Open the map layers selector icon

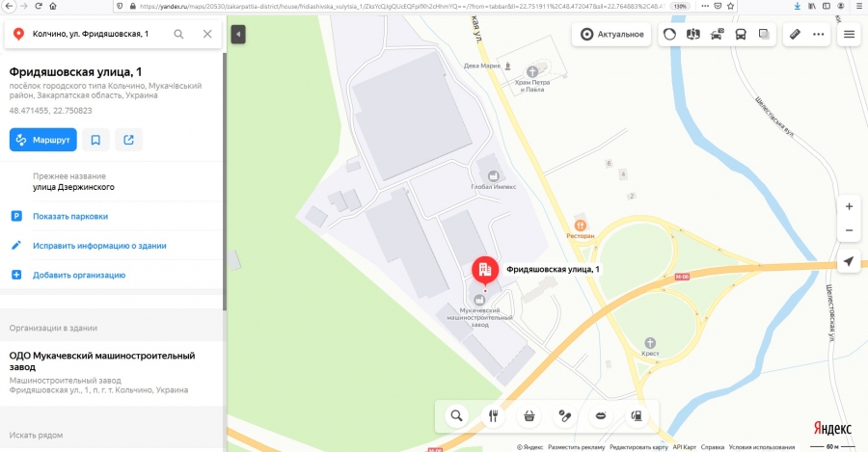(764, 35)
